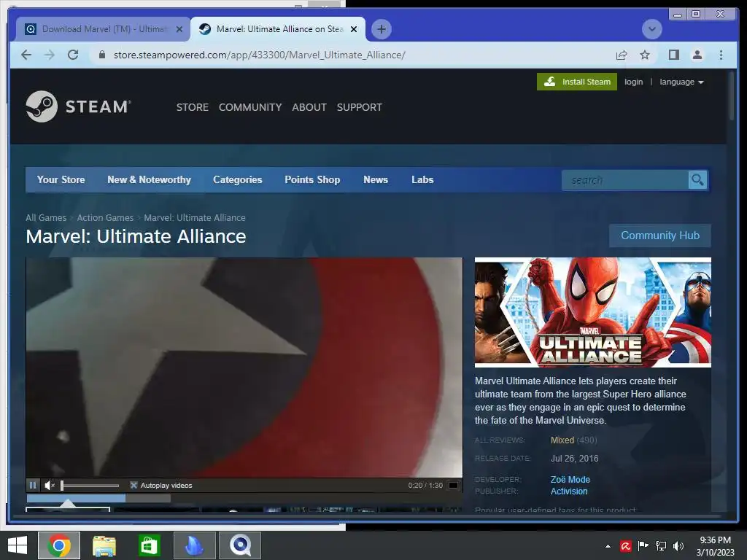Open the SUPPORT menu
The height and width of the screenshot is (560, 747).
359,107
